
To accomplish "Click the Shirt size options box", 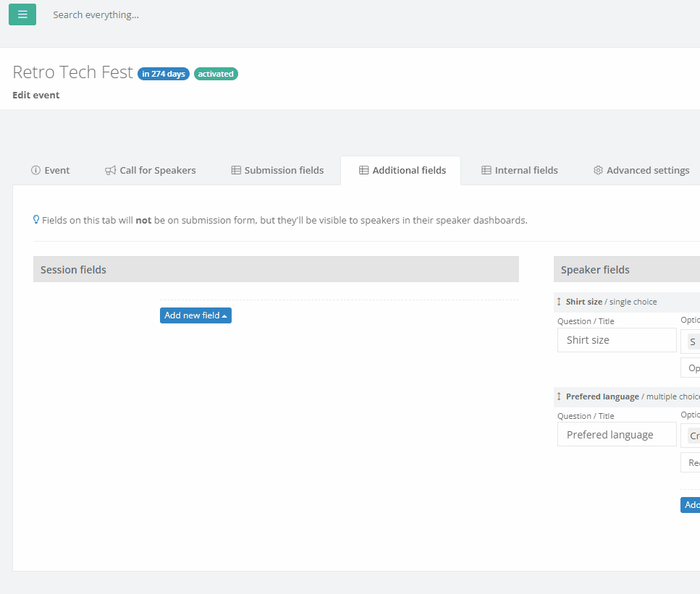I will (x=691, y=341).
